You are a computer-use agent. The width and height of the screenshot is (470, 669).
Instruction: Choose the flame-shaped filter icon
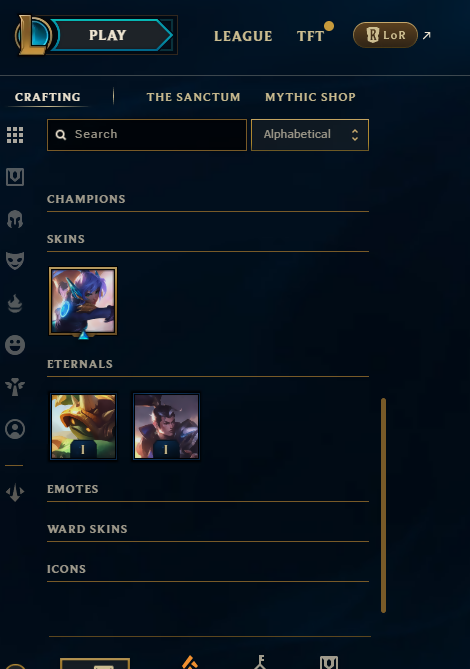coord(15,303)
